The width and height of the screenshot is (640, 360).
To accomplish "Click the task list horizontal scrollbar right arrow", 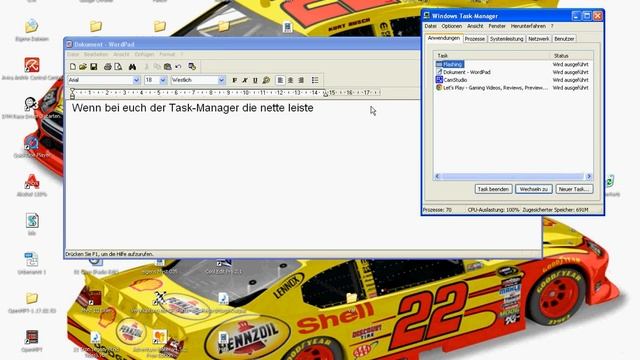I will (x=589, y=176).
